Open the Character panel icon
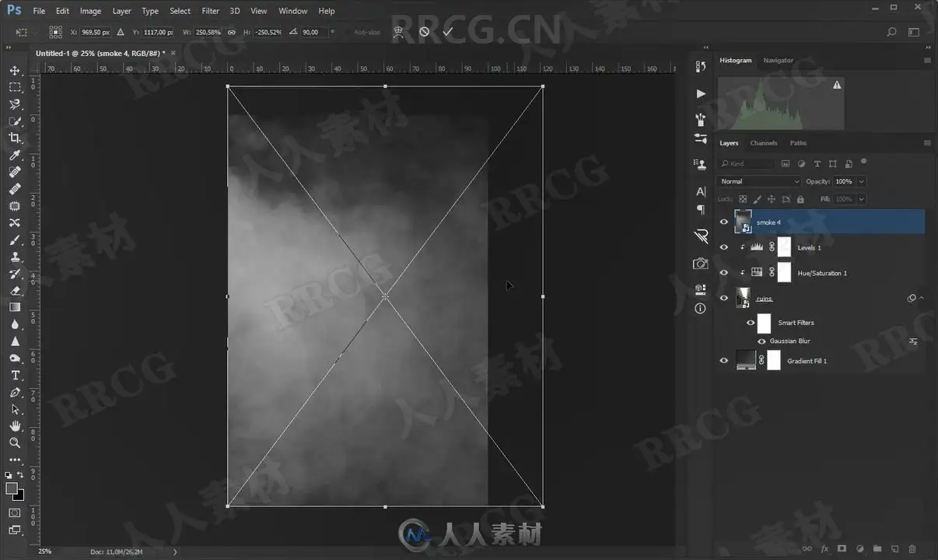Screen dimensions: 938x560 (x=701, y=191)
